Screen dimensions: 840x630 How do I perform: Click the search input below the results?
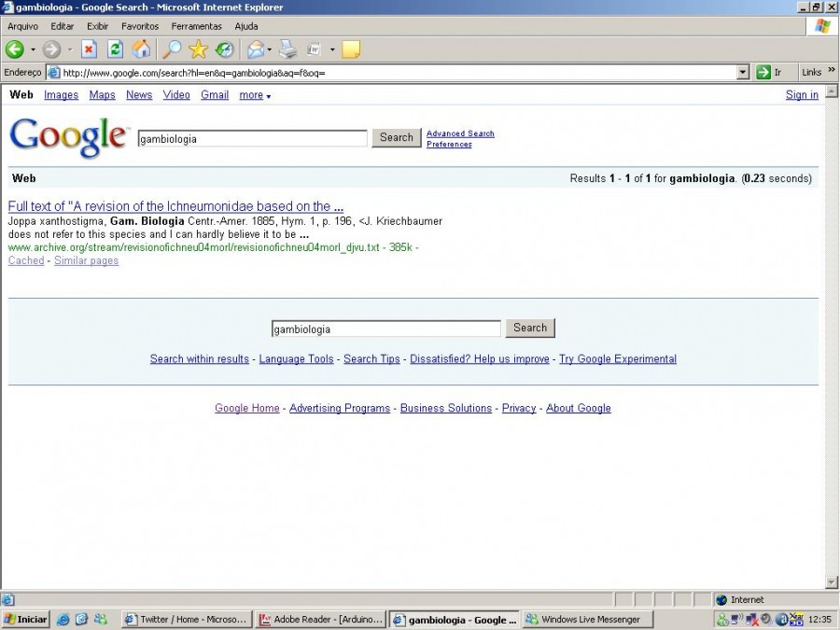pyautogui.click(x=386, y=329)
